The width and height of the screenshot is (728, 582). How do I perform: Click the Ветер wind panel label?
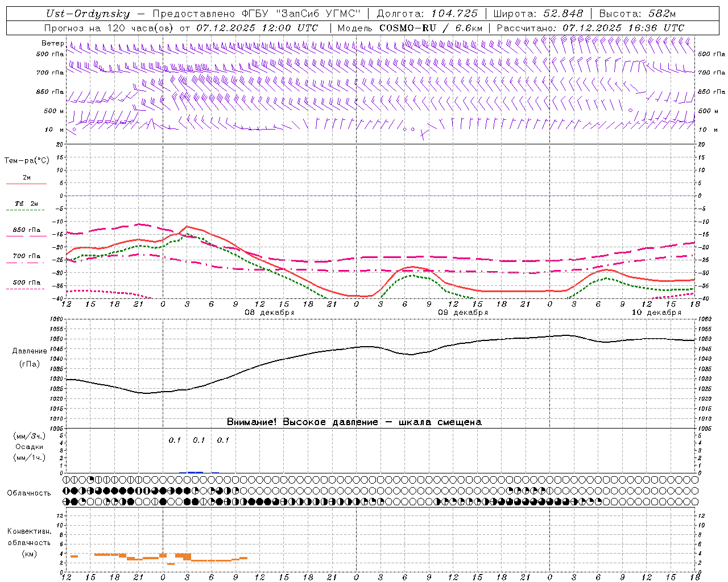click(x=53, y=43)
